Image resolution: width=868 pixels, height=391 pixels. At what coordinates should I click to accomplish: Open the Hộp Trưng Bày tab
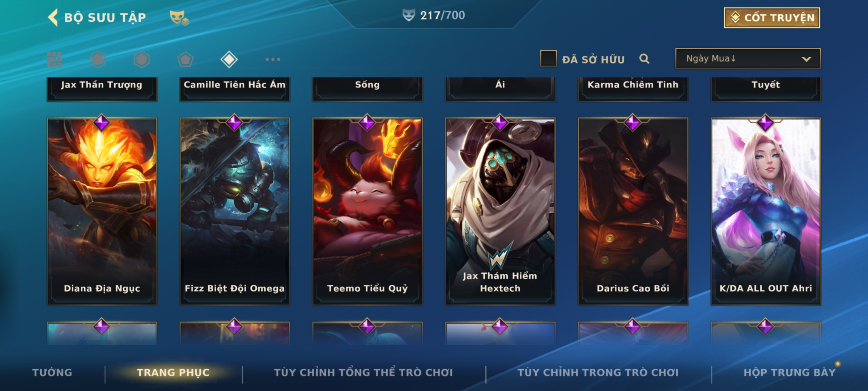tap(790, 373)
